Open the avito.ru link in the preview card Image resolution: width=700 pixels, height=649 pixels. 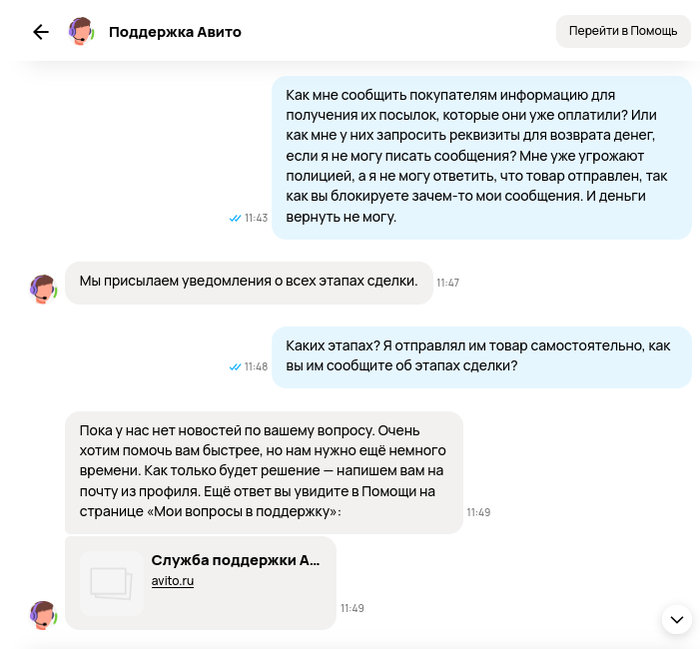(172, 581)
